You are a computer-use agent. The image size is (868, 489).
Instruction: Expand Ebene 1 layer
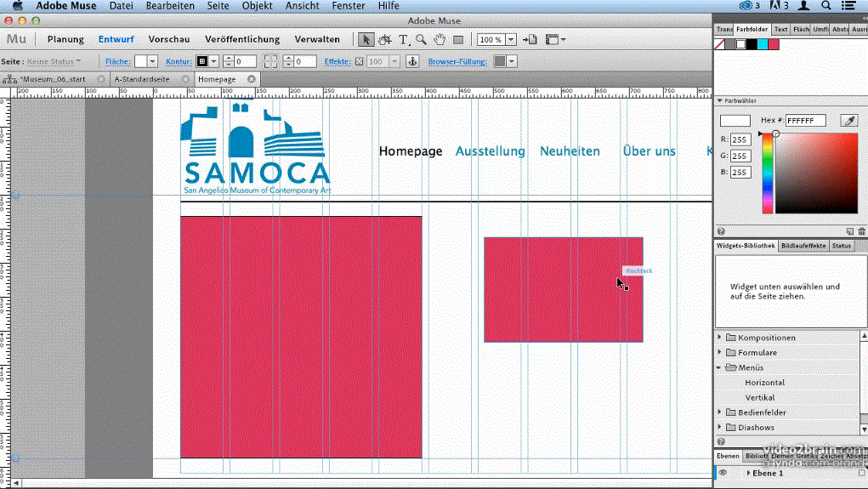(x=748, y=473)
